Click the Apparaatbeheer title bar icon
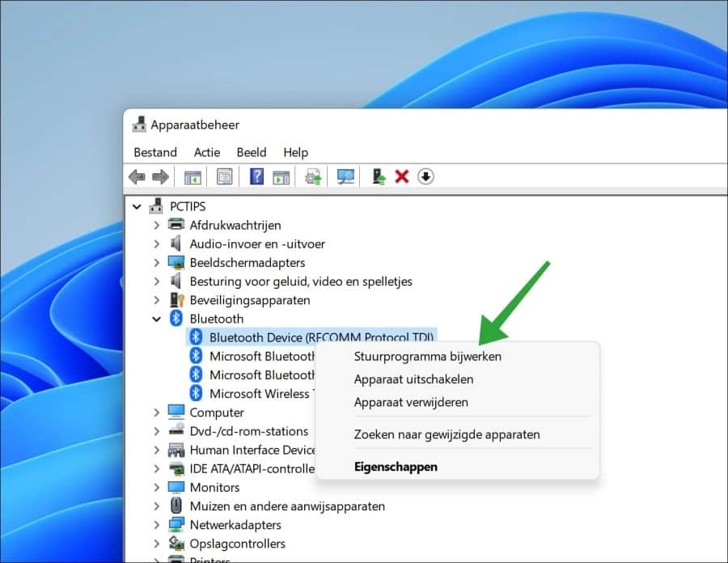The image size is (728, 563). [139, 125]
